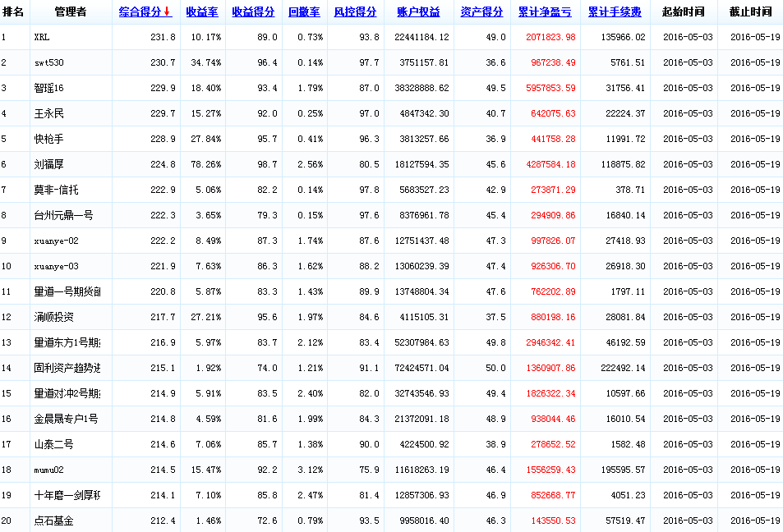This screenshot has width=783, height=532.
Task: Select manager name 快枪手
Action: 49,140
